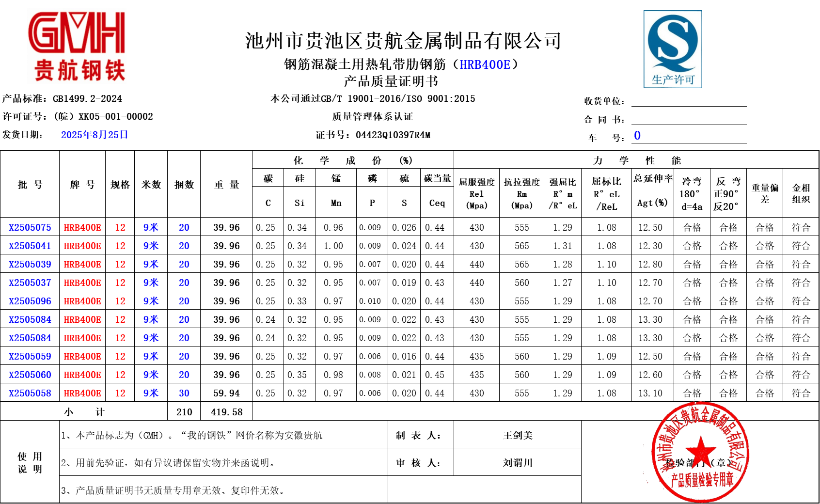Click the 力学性能 section header

pos(636,160)
